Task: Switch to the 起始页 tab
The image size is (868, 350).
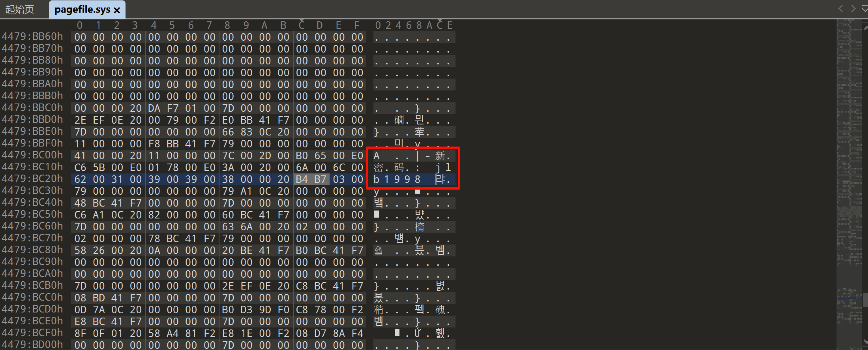Action: pyautogui.click(x=20, y=9)
